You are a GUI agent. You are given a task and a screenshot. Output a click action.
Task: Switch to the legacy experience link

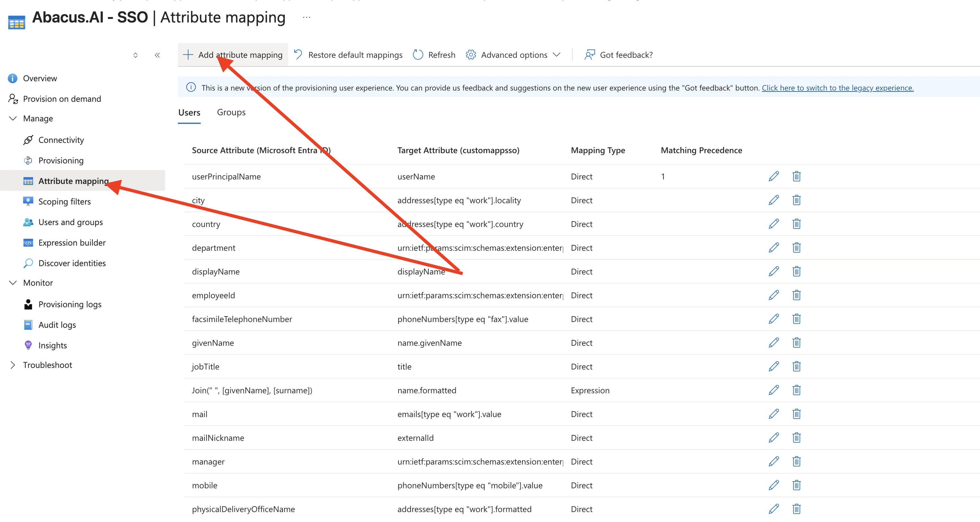838,88
